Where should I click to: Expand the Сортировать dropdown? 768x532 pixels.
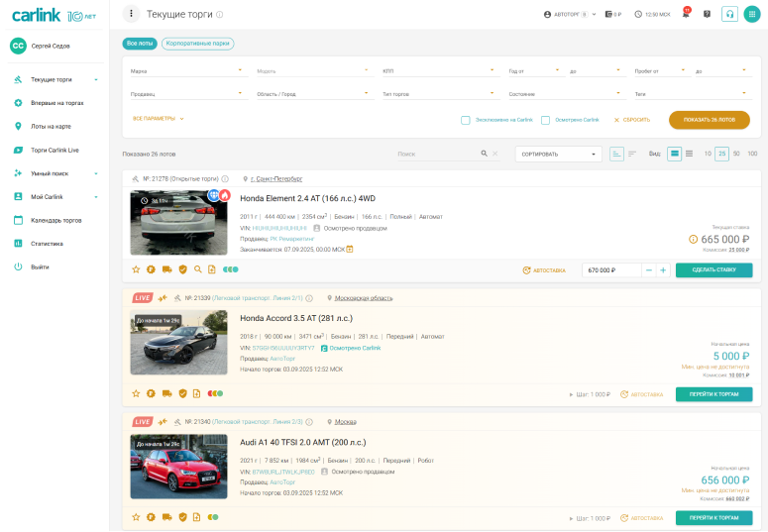tap(558, 155)
